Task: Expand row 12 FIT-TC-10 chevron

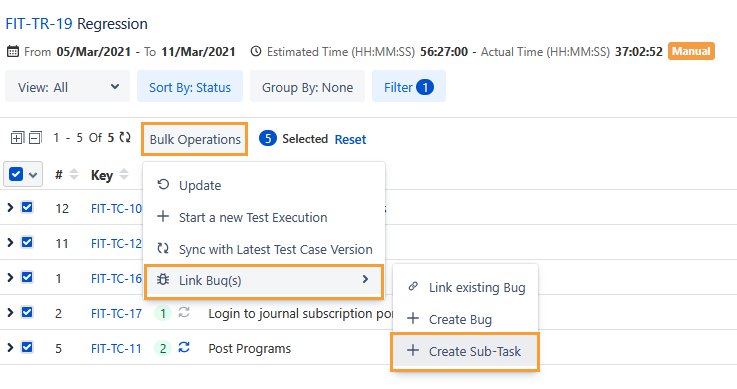Action: click(10, 208)
